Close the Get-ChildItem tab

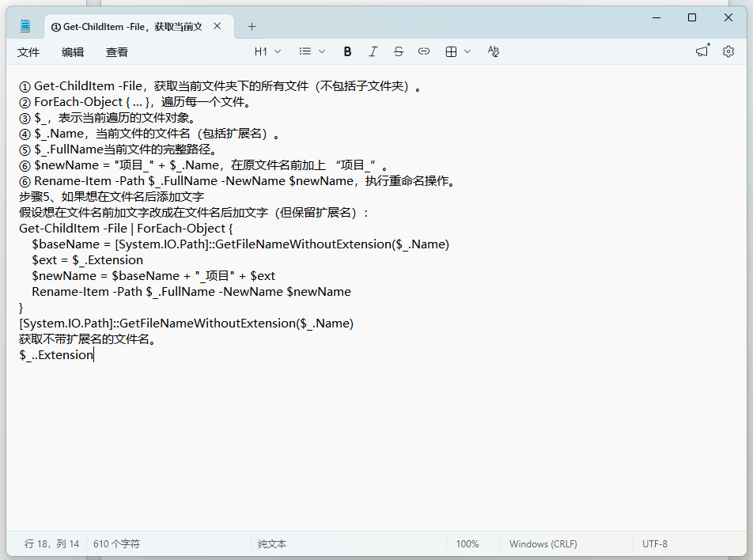(x=217, y=26)
